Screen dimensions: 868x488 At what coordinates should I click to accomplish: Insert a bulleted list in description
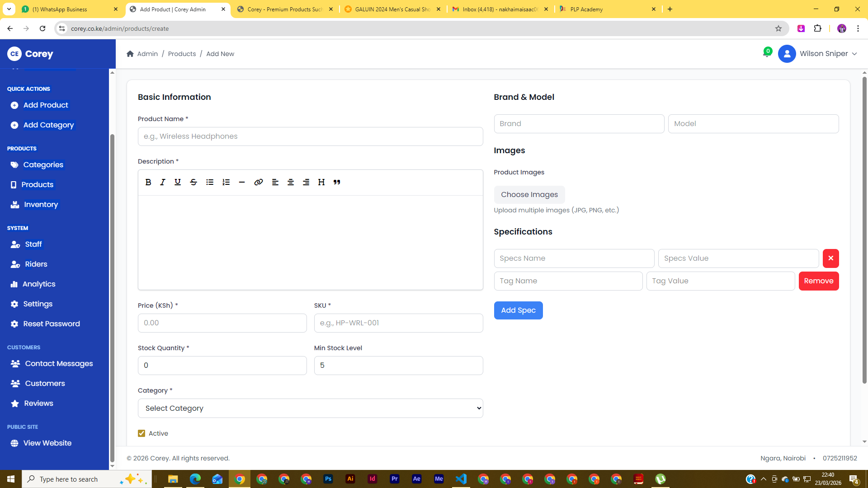210,182
